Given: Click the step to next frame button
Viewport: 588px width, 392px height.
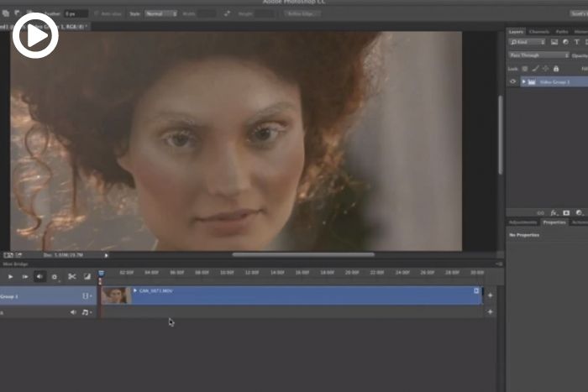Looking at the screenshot, I should pyautogui.click(x=25, y=276).
